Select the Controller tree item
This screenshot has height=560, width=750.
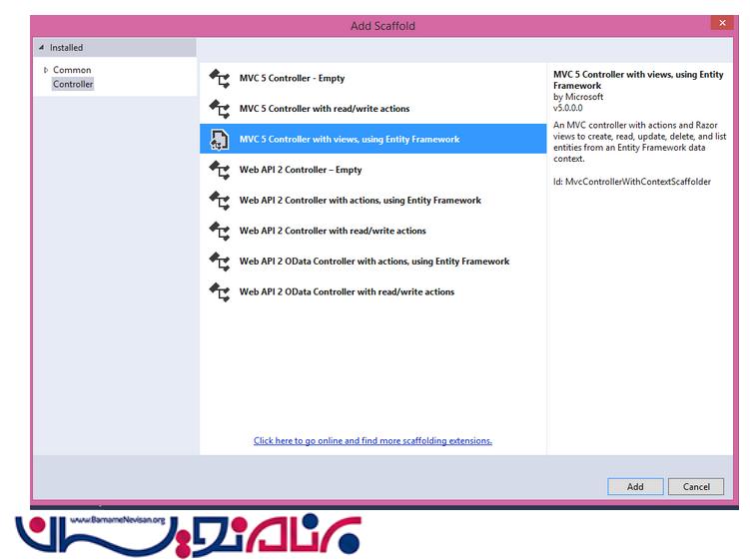(73, 84)
